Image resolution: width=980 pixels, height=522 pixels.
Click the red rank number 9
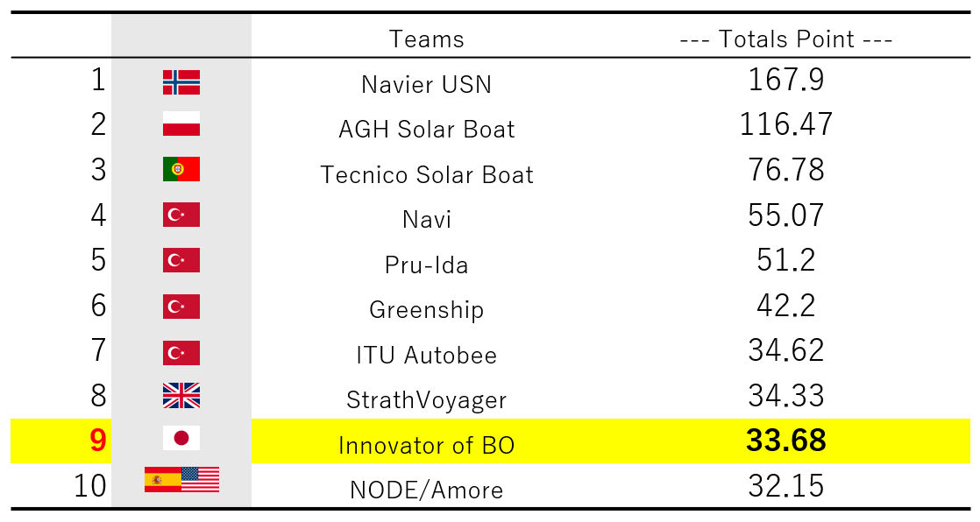click(x=98, y=441)
